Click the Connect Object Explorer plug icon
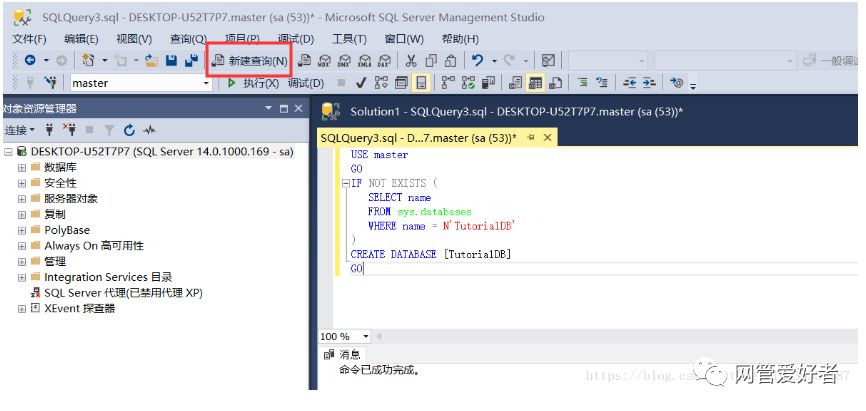The width and height of the screenshot is (866, 411). click(50, 130)
